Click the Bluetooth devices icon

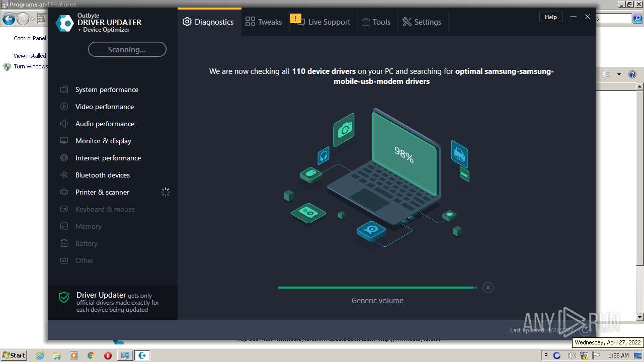tap(64, 175)
